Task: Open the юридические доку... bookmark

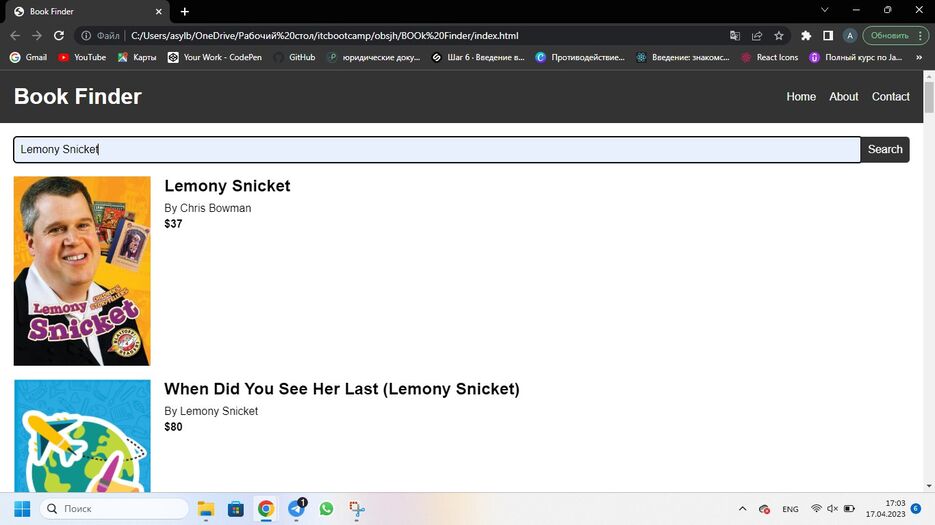Action: click(x=374, y=57)
